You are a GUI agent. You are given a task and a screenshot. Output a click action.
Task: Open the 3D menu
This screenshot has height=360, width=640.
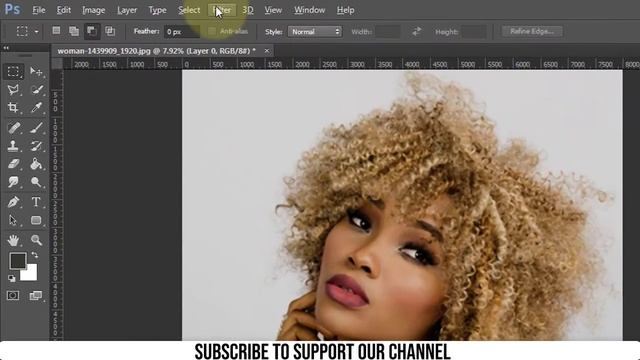(x=248, y=10)
